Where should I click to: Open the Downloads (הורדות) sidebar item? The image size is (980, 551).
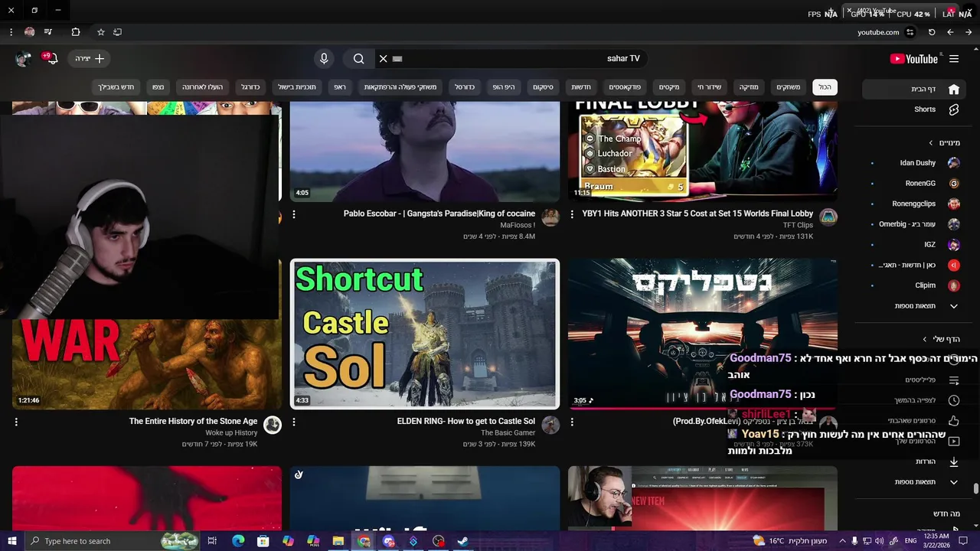point(913,461)
